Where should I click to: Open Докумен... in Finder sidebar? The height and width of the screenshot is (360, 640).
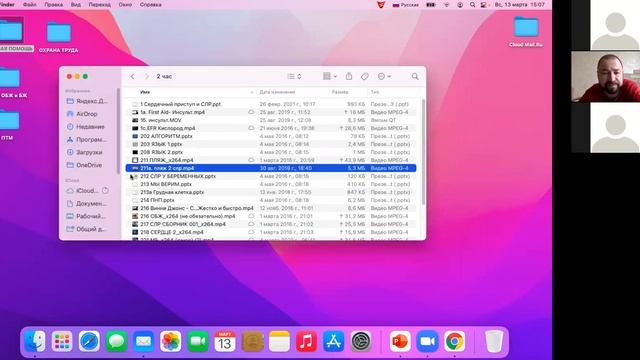tap(87, 203)
